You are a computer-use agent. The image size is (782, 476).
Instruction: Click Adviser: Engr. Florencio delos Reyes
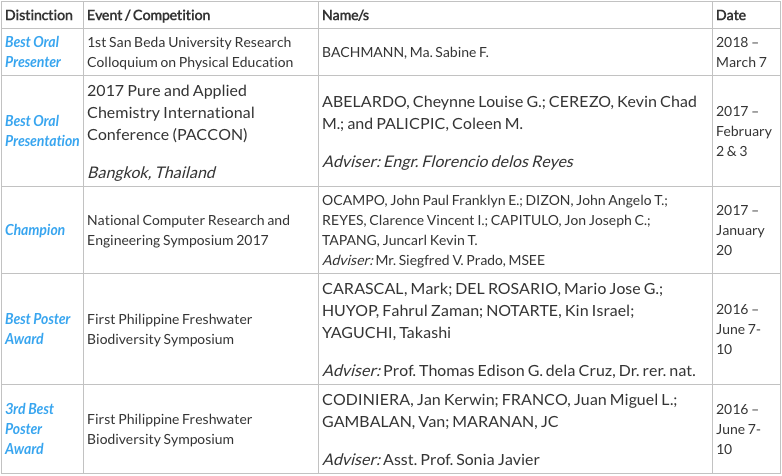[448, 162]
